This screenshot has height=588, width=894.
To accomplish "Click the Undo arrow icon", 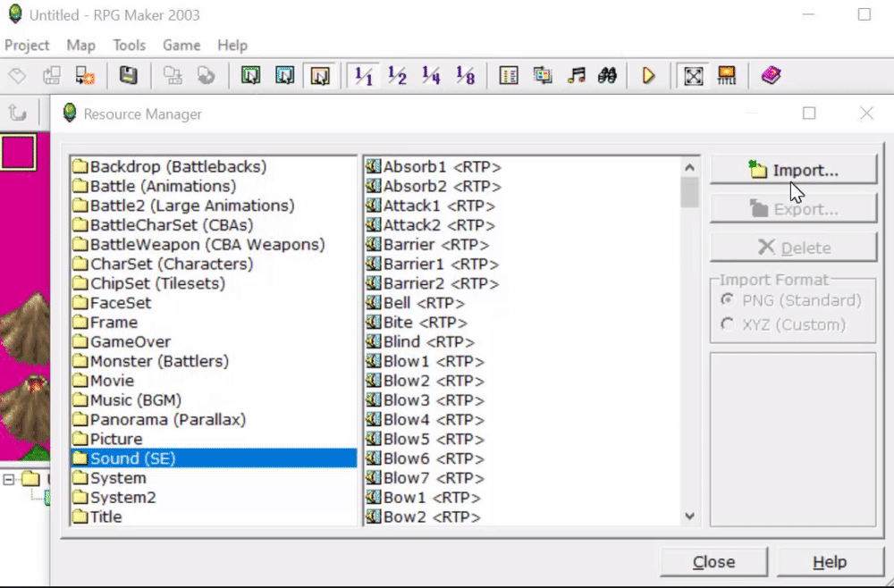I will click(18, 113).
